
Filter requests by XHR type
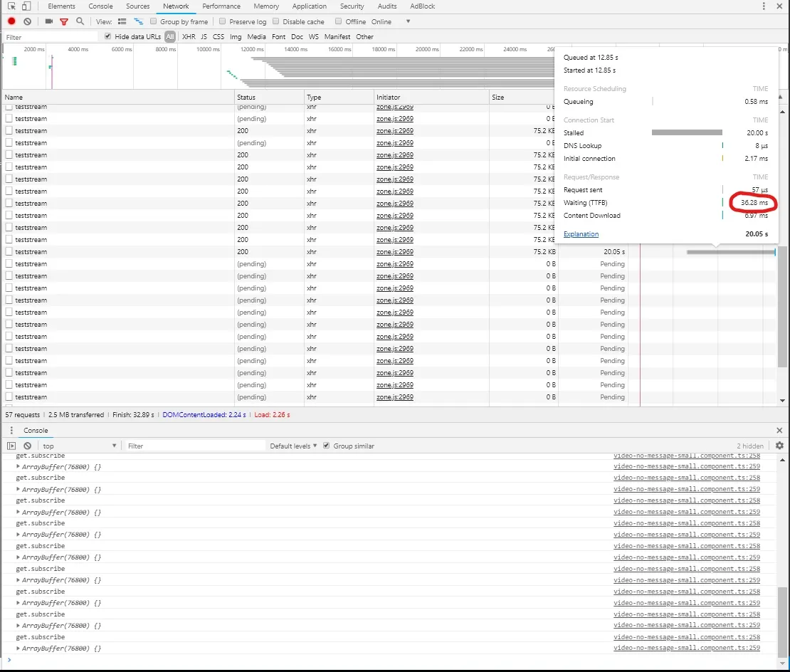189,37
